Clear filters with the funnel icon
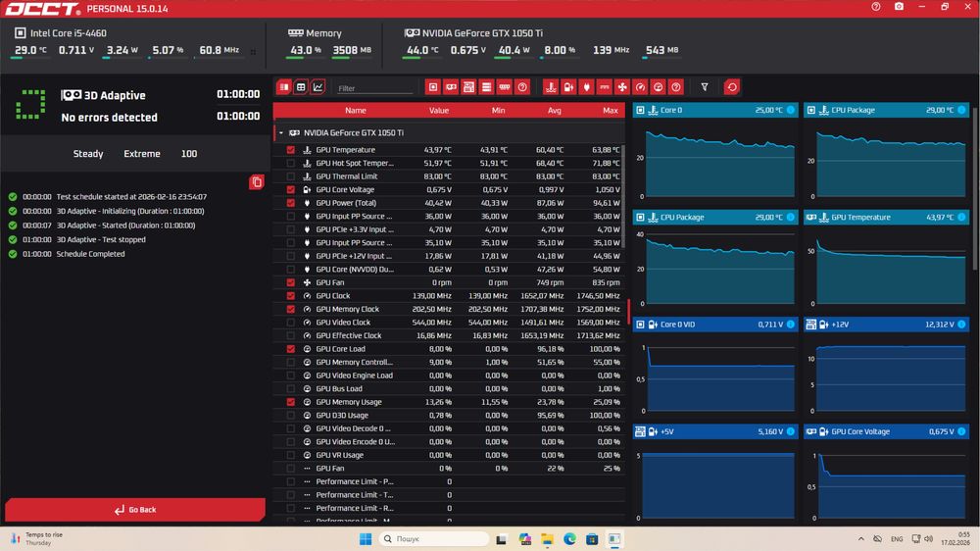Image resolution: width=980 pixels, height=551 pixels. coord(705,87)
